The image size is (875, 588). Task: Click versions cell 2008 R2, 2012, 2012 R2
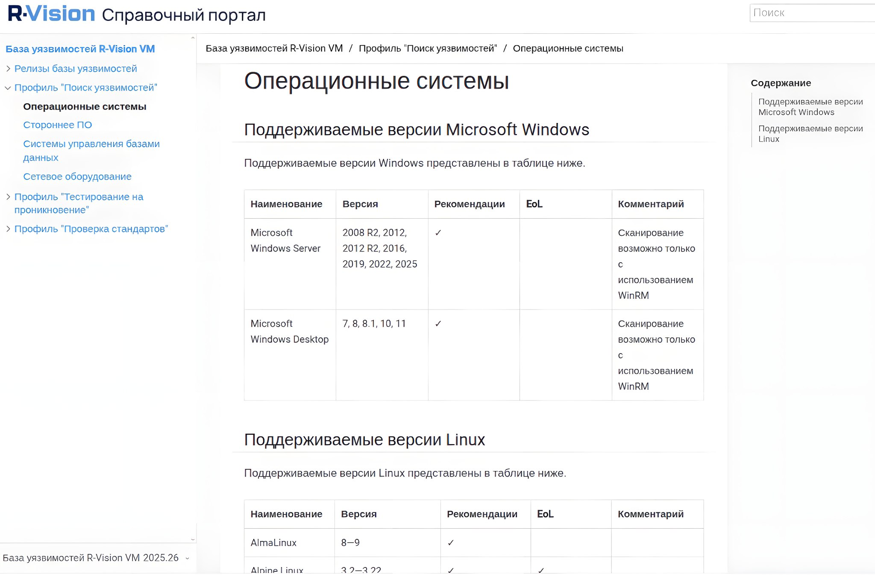pos(382,264)
